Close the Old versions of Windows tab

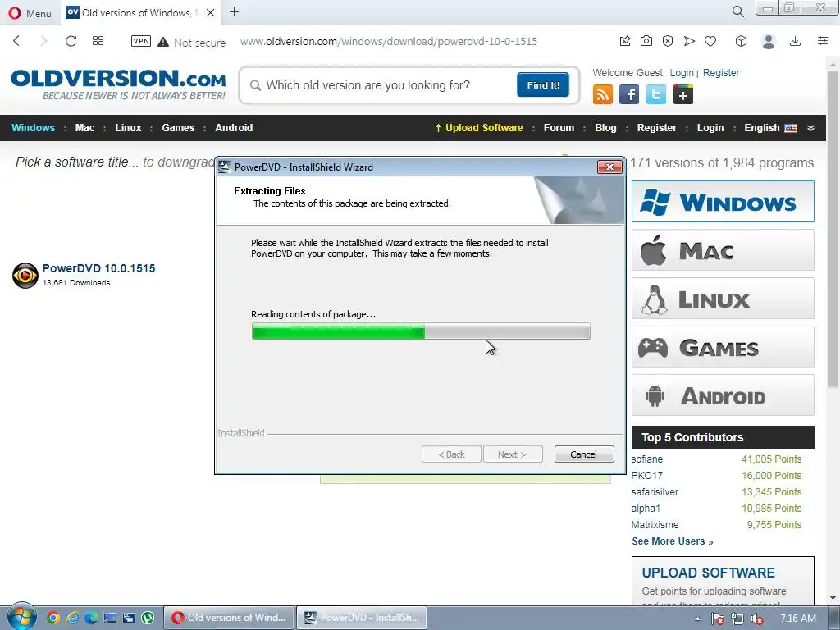[211, 13]
